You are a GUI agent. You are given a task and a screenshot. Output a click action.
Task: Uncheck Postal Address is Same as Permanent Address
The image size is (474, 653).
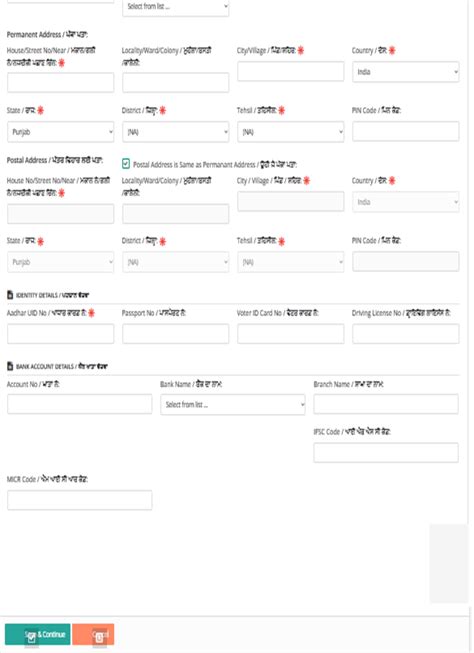[126, 164]
